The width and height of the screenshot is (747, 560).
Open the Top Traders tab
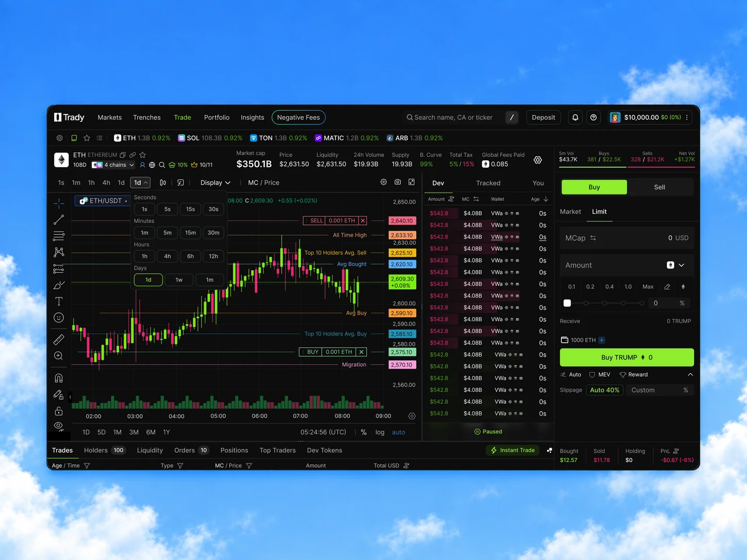[x=278, y=450]
